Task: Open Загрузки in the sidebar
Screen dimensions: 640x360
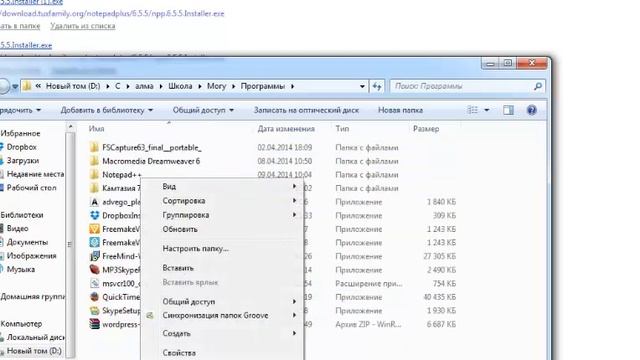Action: (23, 160)
